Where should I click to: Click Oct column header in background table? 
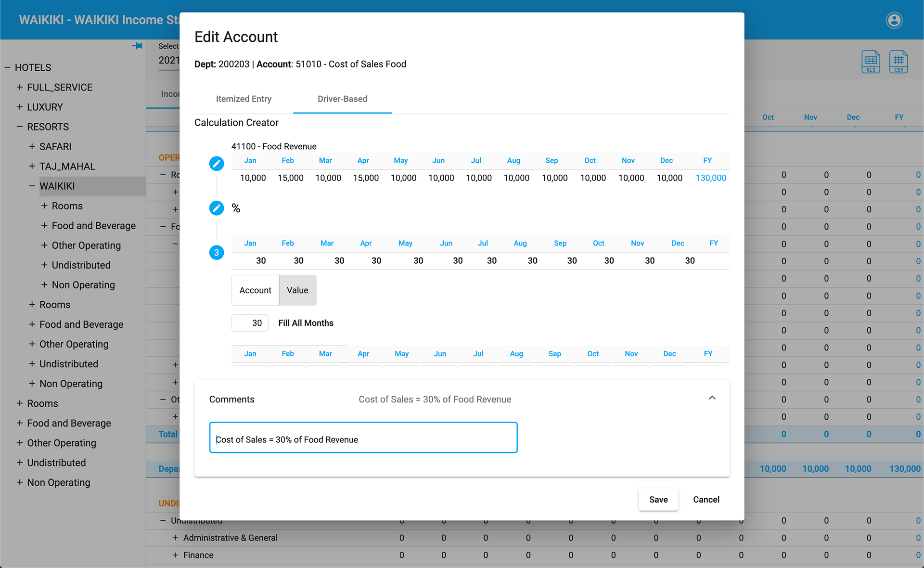(768, 117)
